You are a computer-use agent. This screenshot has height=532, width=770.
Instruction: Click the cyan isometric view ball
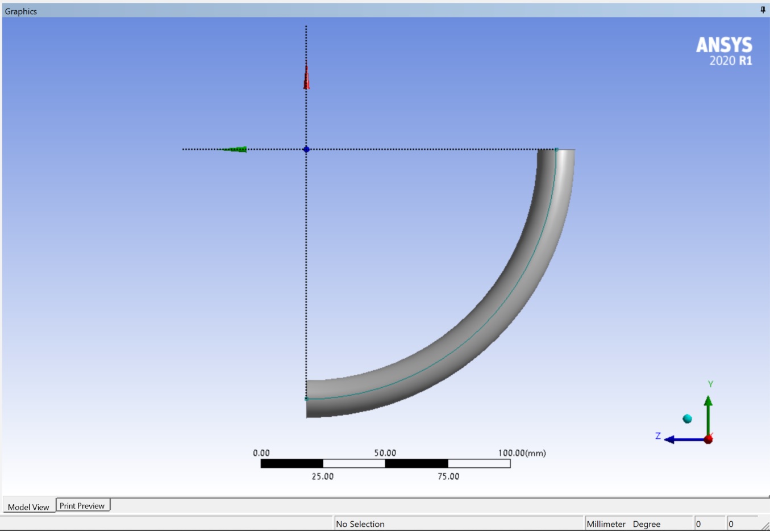[686, 418]
